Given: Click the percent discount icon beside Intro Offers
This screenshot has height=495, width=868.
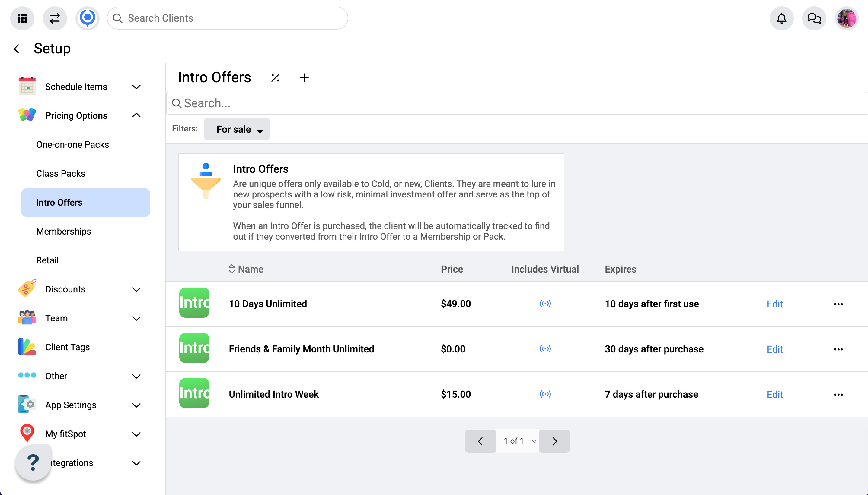Looking at the screenshot, I should (x=275, y=78).
